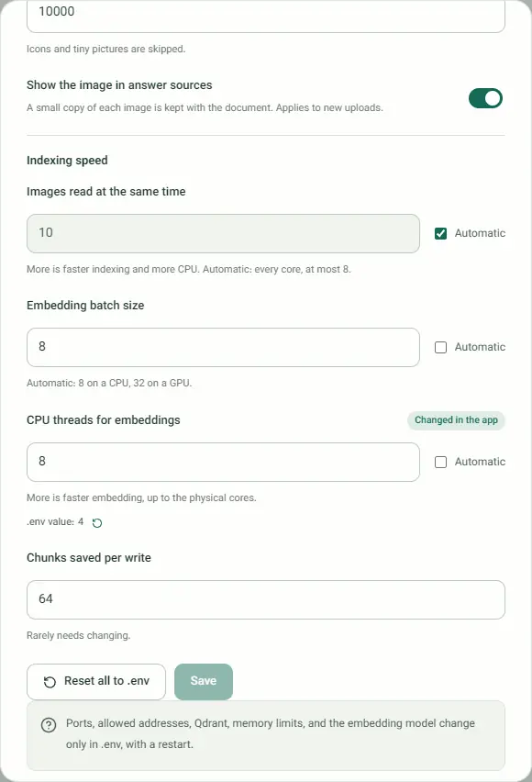Focus the Embedding batch size input
The height and width of the screenshot is (782, 532).
pos(223,347)
